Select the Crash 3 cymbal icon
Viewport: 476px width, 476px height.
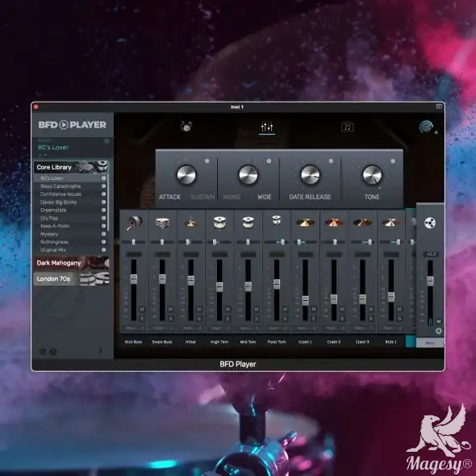pos(362,223)
